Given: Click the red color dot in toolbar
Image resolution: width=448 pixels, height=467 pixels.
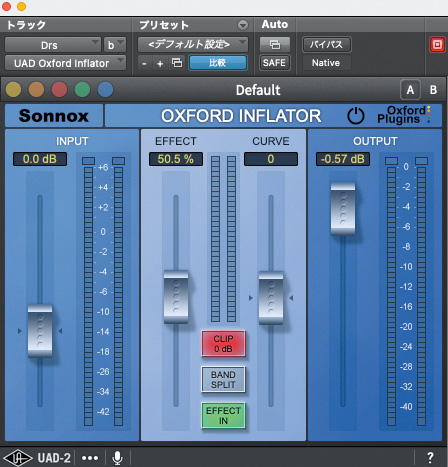Looking at the screenshot, I should [x=59, y=90].
